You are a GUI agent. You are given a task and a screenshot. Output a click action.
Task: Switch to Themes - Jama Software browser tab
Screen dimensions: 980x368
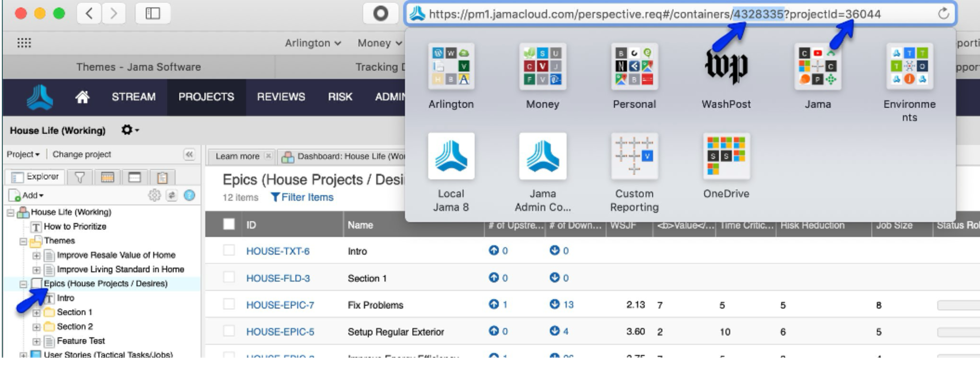pos(139,67)
